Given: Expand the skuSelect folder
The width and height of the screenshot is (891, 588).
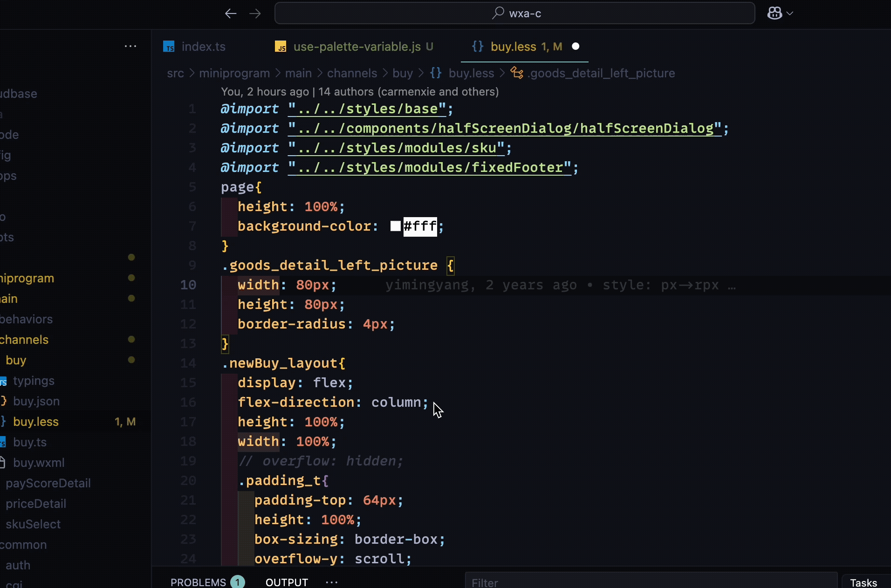Looking at the screenshot, I should 33,524.
